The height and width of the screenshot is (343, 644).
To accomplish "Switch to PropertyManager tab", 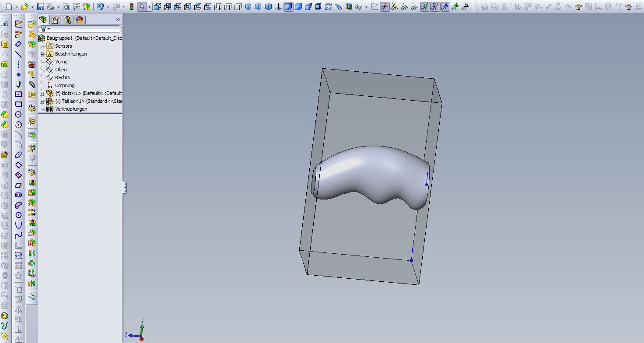I will (x=55, y=20).
